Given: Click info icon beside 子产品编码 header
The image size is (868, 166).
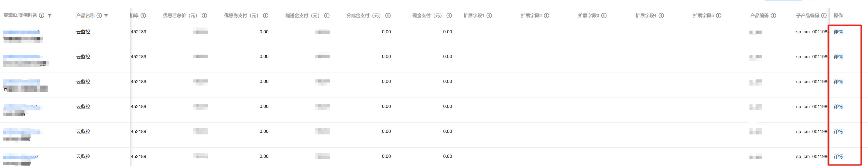Looking at the screenshot, I should tap(824, 16).
